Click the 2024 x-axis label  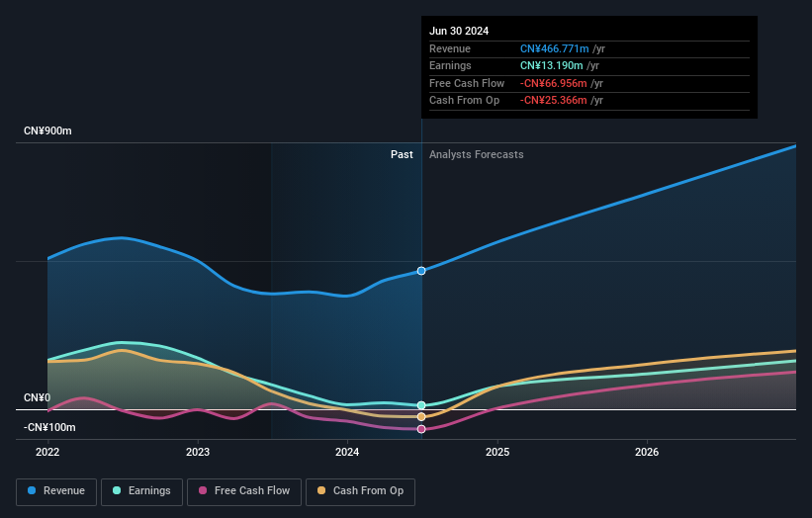(347, 452)
